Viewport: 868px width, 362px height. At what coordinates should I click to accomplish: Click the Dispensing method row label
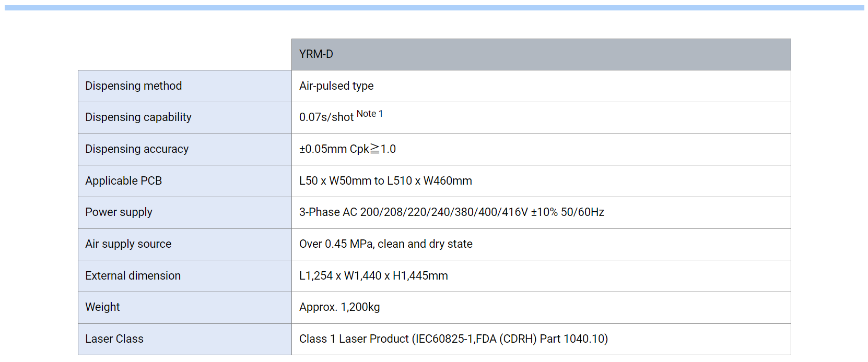[x=134, y=86]
